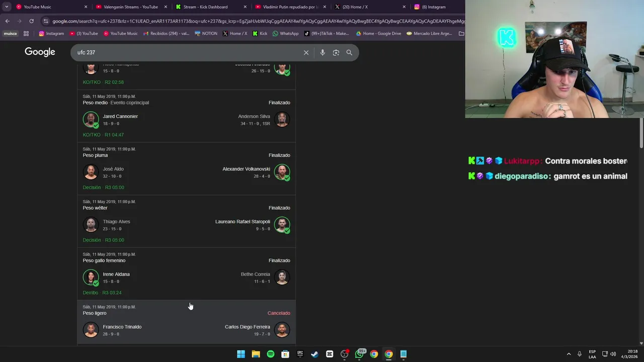This screenshot has width=644, height=362.
Task: Open File Explorer from taskbar
Action: pos(256,354)
